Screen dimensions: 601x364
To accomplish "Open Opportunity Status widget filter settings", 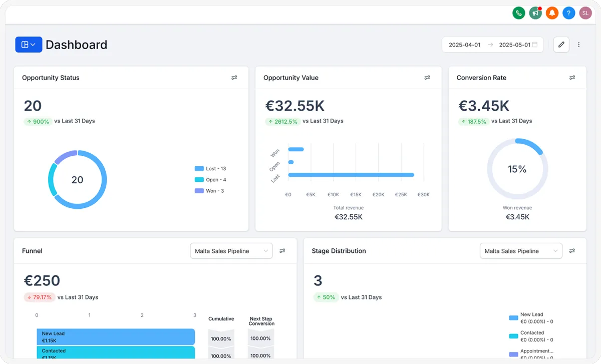I will coord(234,78).
